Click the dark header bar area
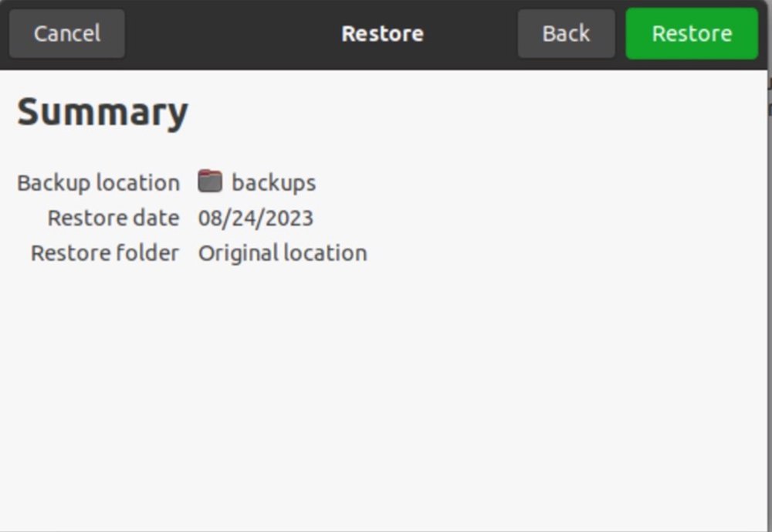This screenshot has height=532, width=772. pos(232,33)
